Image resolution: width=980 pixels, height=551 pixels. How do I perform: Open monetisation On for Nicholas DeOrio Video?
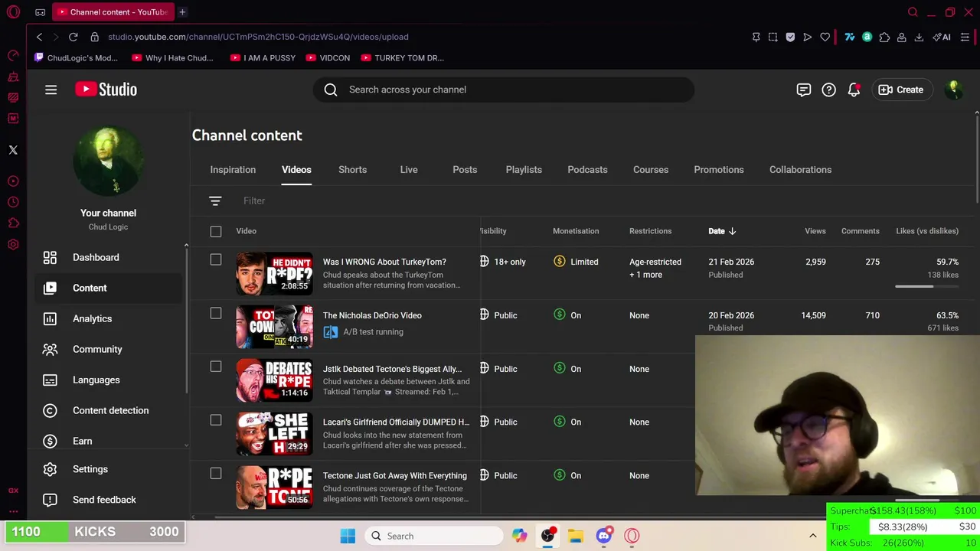(567, 315)
